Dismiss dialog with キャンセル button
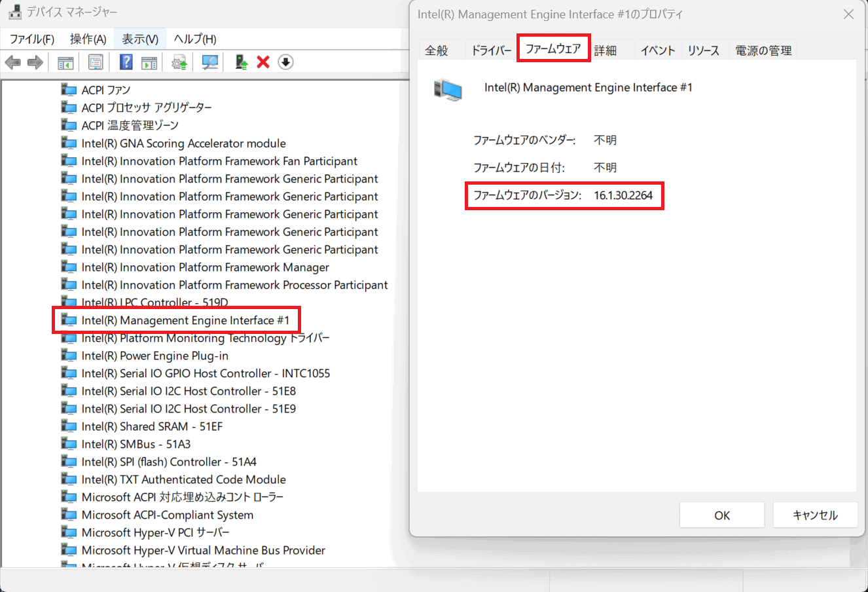 [x=815, y=515]
